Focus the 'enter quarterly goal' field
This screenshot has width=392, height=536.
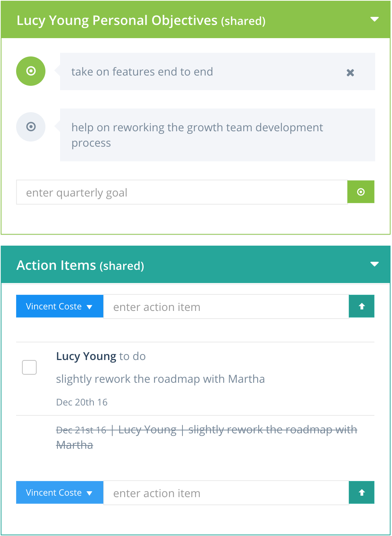182,192
